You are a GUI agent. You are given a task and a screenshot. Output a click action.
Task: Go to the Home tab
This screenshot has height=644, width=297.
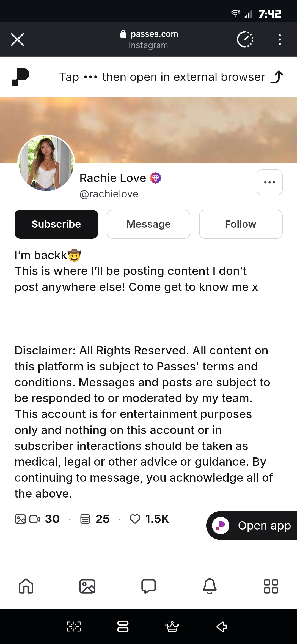pyautogui.click(x=26, y=586)
